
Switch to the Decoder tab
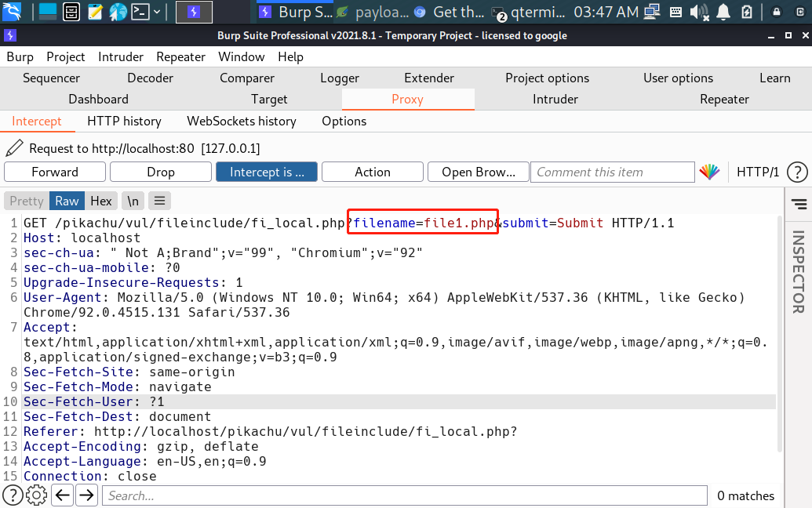point(150,78)
